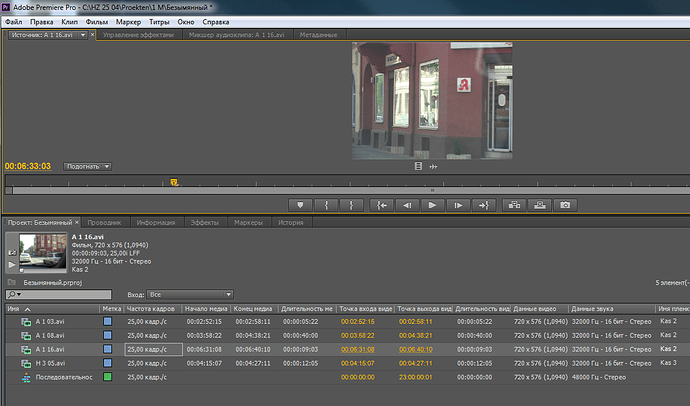Click the Insert edit button
Viewport: 690px width, 406px height.
(x=514, y=205)
